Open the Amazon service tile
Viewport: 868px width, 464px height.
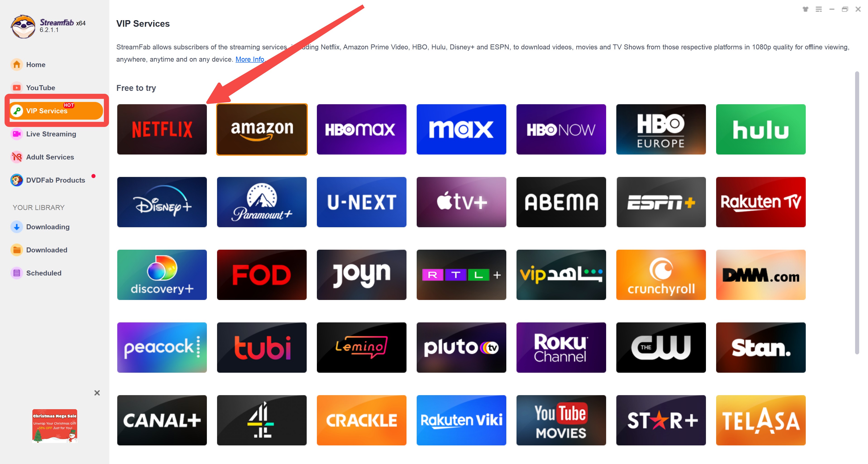[x=262, y=130]
